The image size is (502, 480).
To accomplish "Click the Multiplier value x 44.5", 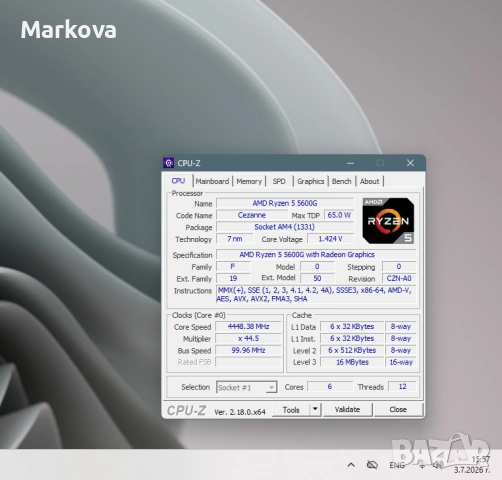I will pos(248,338).
